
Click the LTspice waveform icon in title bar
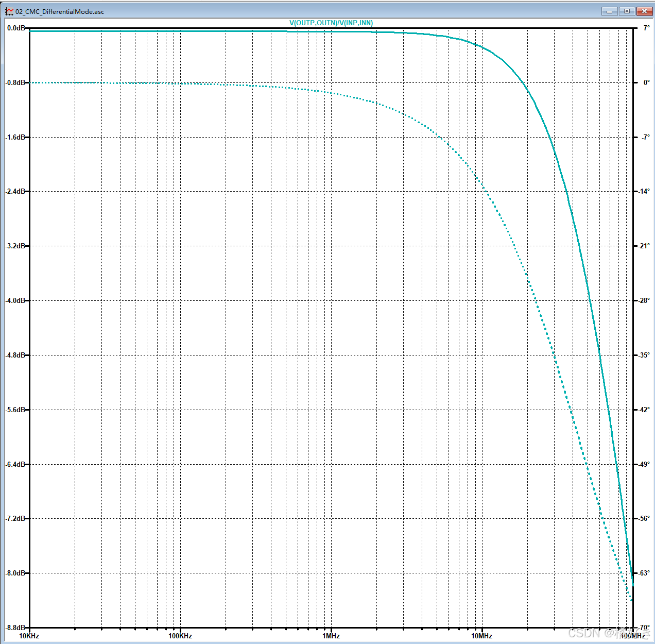[x=10, y=11]
